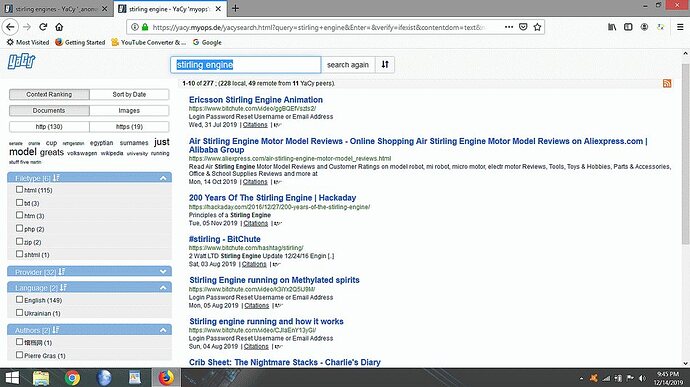
Task: Toggle the sidebar icon in toolbar
Action: coord(628,27)
